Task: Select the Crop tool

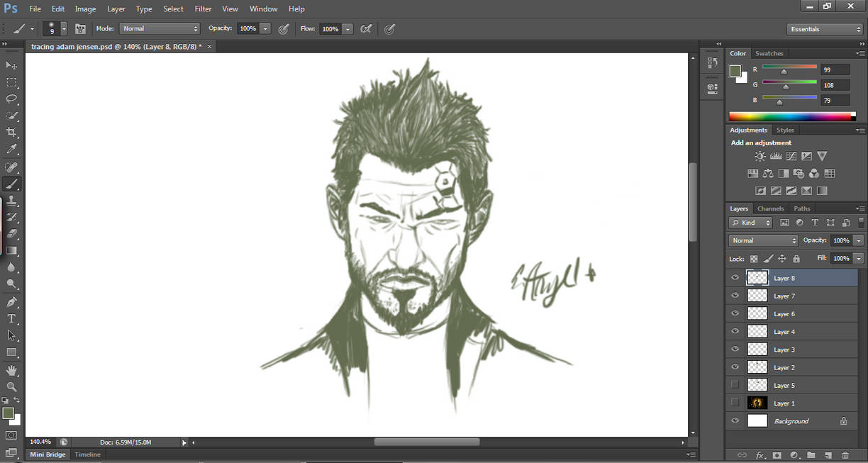Action: pos(11,132)
